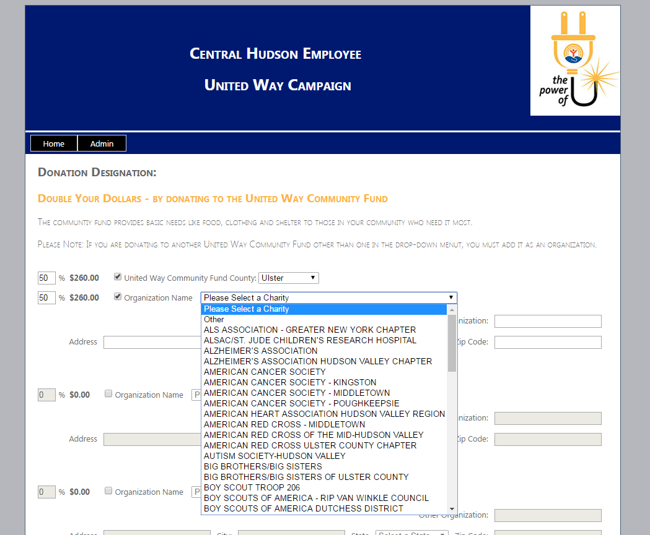
Task: Open the Home navigation tab
Action: point(53,144)
